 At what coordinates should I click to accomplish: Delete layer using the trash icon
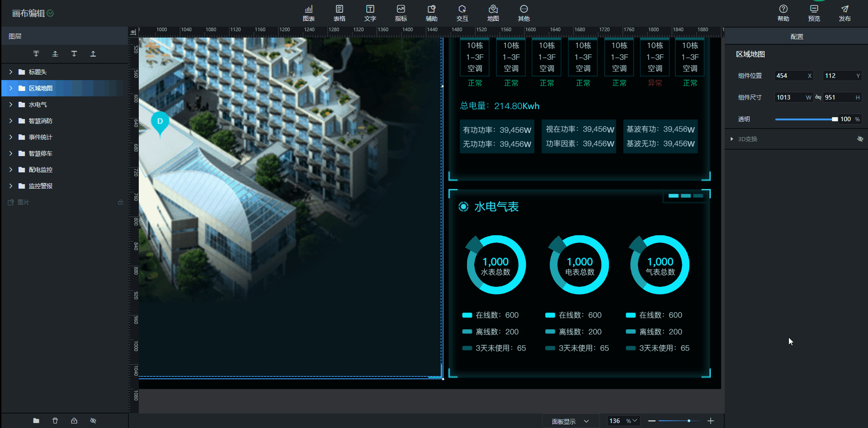[x=55, y=421]
